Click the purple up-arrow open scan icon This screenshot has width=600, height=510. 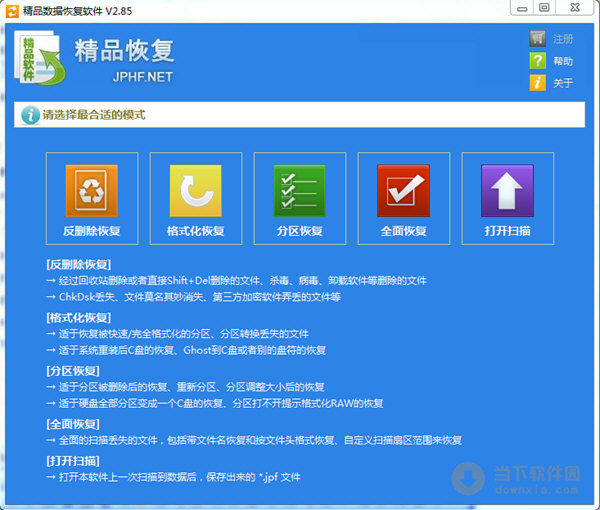[x=507, y=191]
